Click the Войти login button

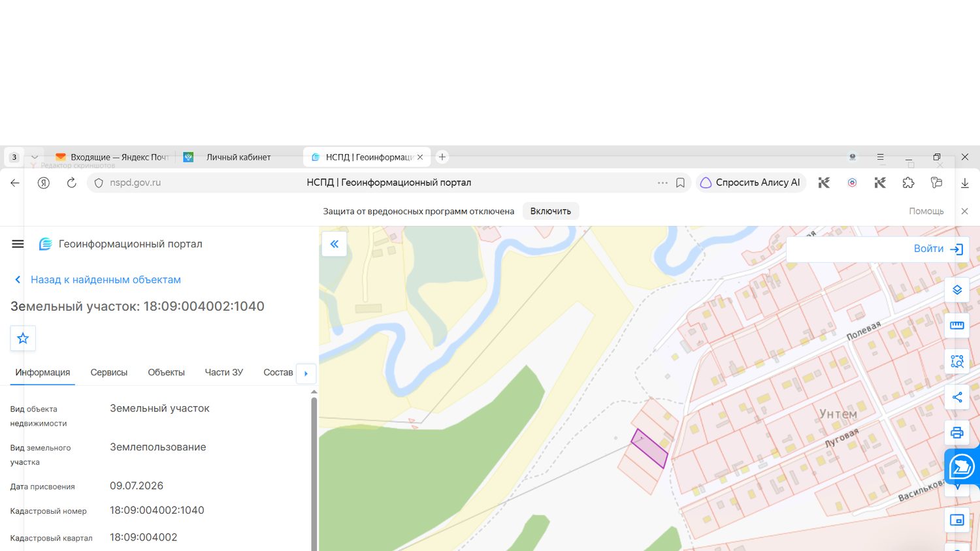(x=938, y=249)
